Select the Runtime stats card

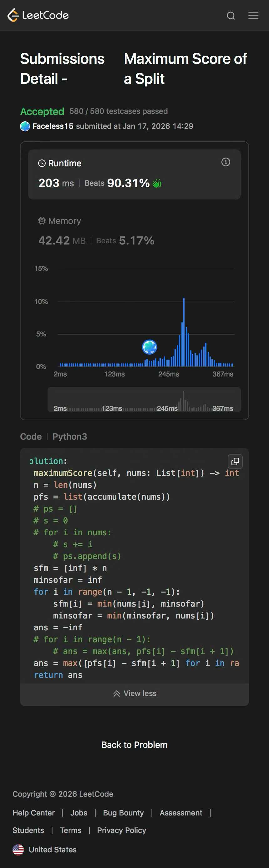point(134,174)
